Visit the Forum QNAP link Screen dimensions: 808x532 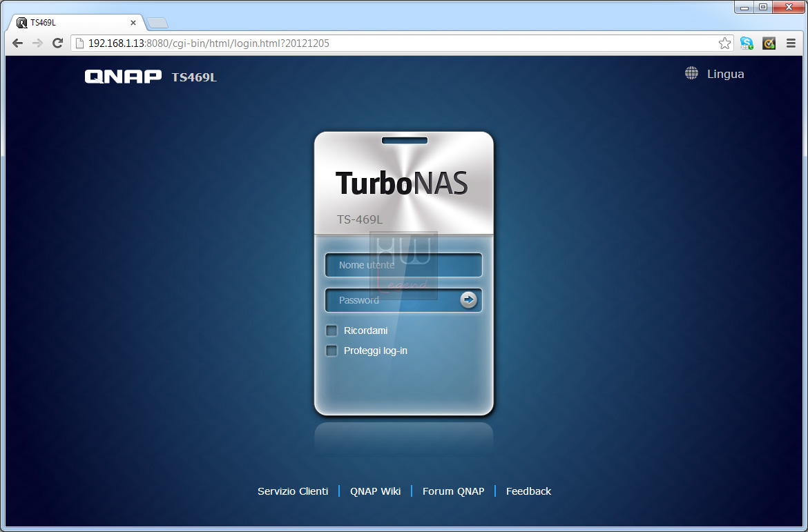click(454, 491)
